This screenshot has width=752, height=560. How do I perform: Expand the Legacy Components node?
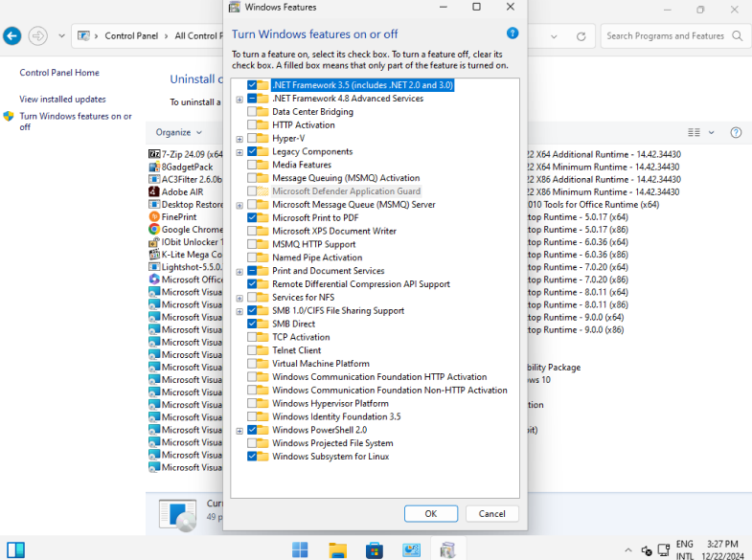pyautogui.click(x=239, y=153)
